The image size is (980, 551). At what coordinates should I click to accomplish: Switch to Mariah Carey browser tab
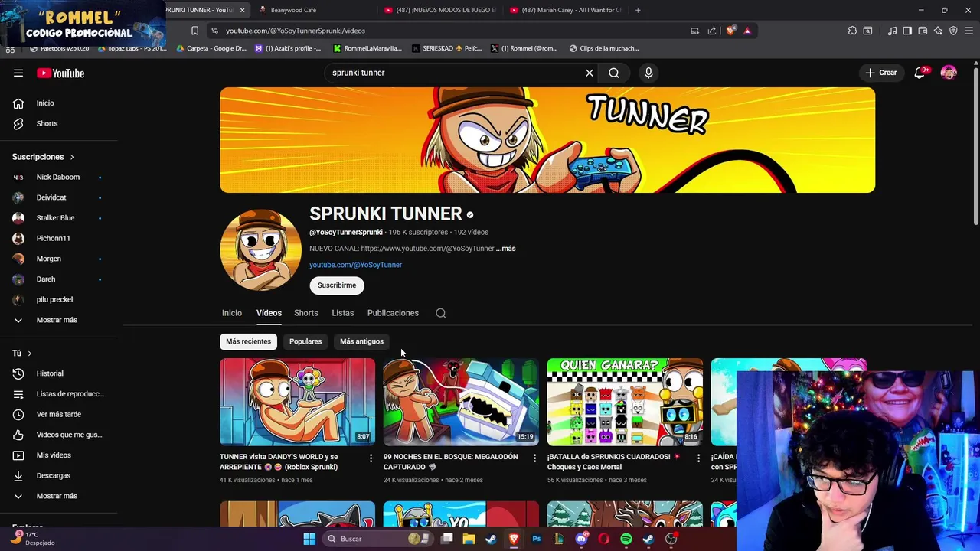click(566, 10)
